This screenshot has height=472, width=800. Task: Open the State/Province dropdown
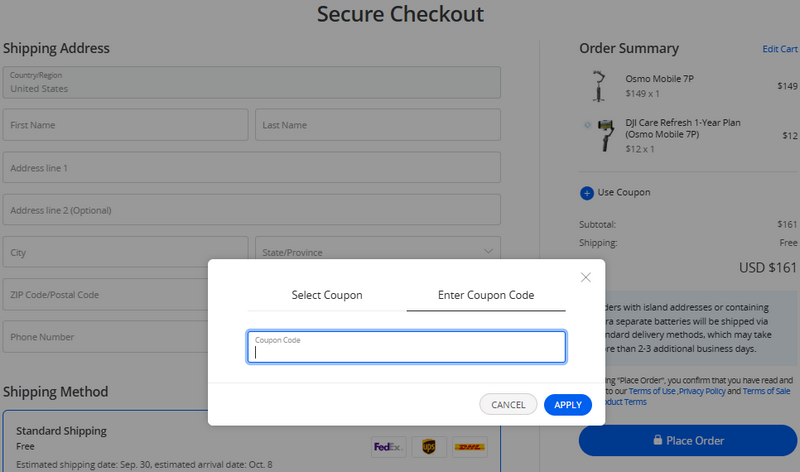[378, 252]
